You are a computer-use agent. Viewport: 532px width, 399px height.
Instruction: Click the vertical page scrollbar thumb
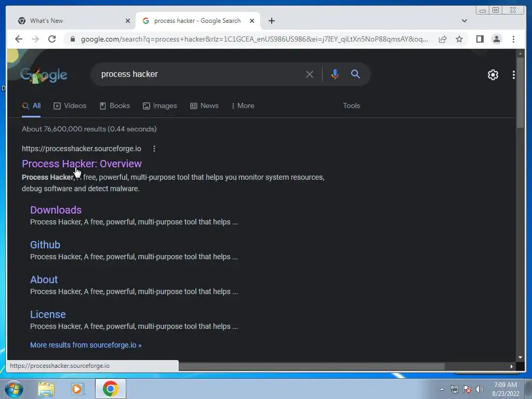520,92
